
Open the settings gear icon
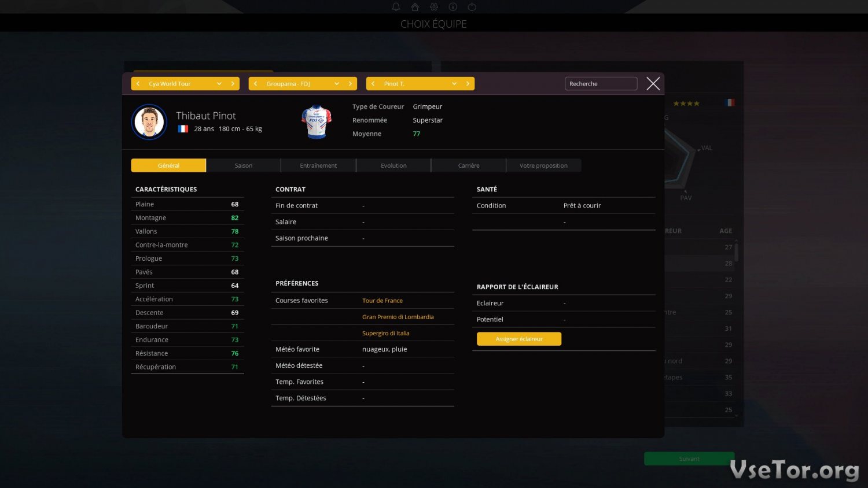434,7
